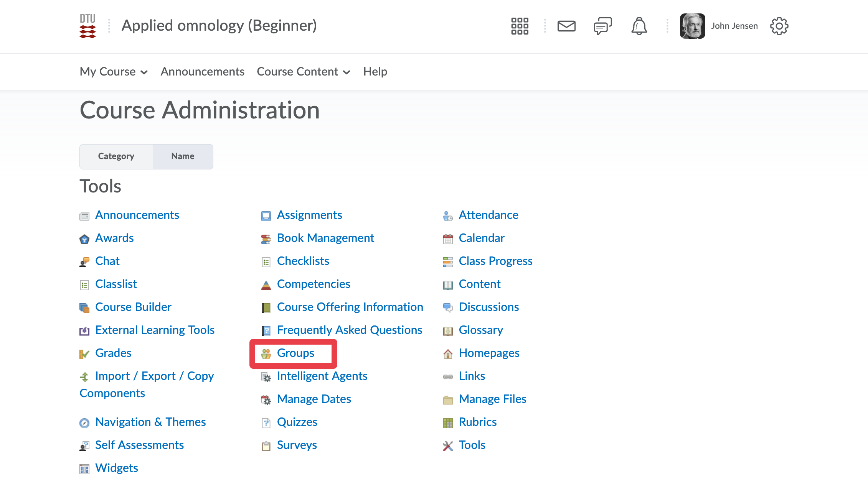Click the Rubrics grid icon
Viewport: 868px width, 488px height.
[x=448, y=423]
